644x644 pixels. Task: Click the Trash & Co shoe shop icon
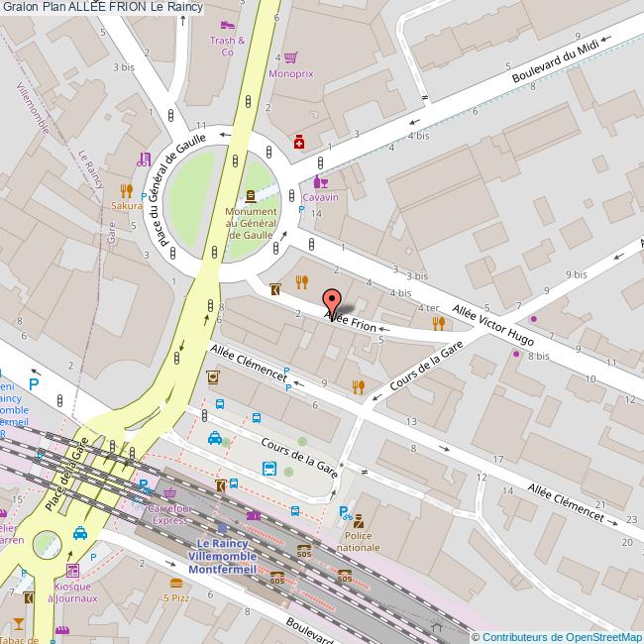tap(227, 24)
